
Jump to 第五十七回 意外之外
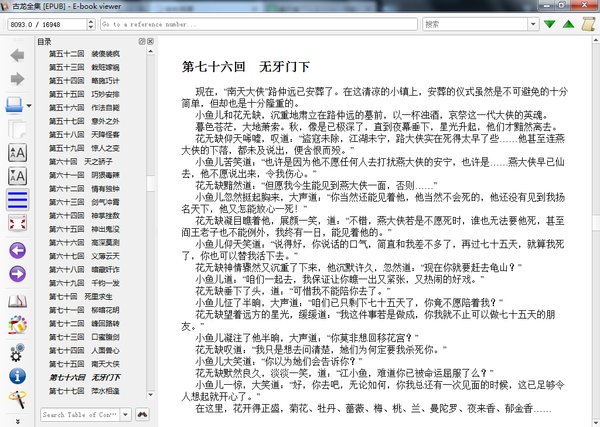click(84, 121)
